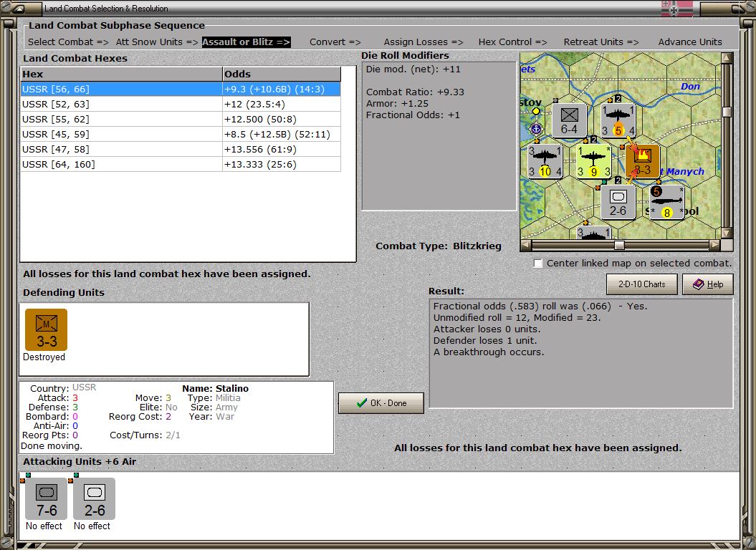Image resolution: width=756 pixels, height=550 pixels.
Task: Click the 7-6 armor unit in Attacking Units
Action: (x=47, y=498)
